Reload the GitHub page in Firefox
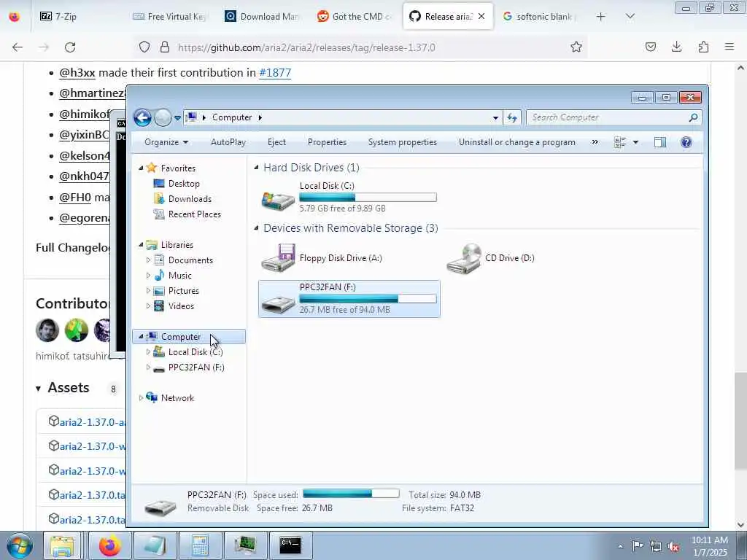This screenshot has width=747, height=560. (x=70, y=47)
